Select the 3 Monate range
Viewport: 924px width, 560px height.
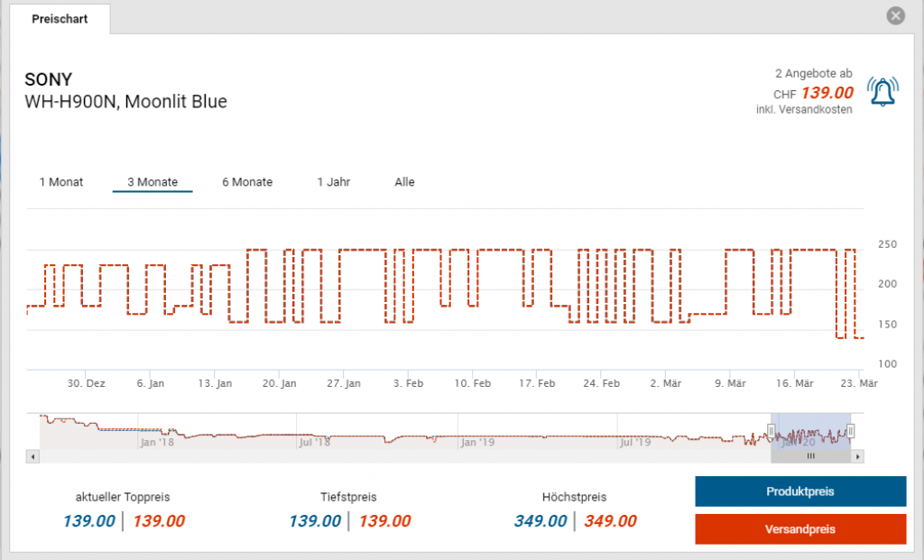pos(152,182)
